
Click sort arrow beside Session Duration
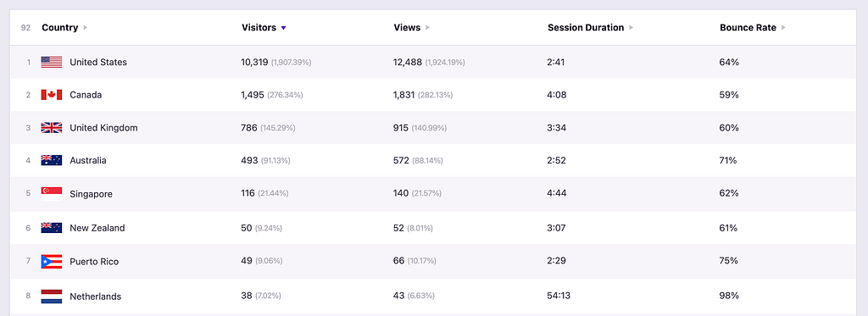(631, 28)
